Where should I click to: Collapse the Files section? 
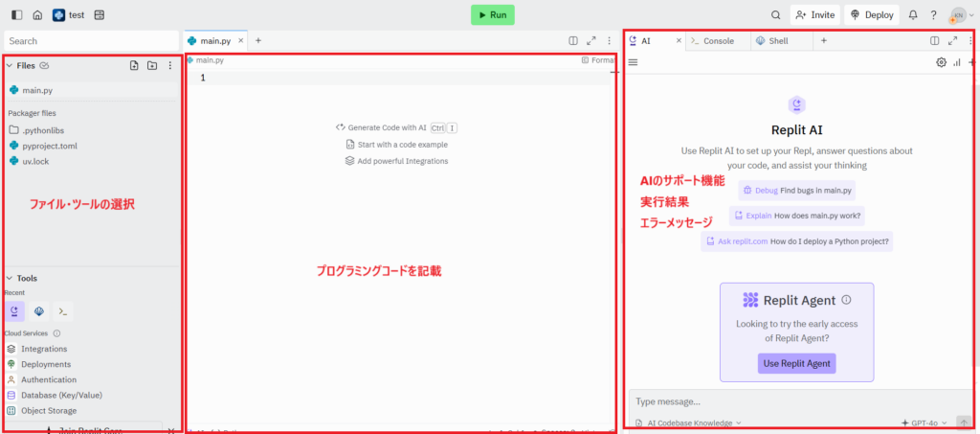9,65
